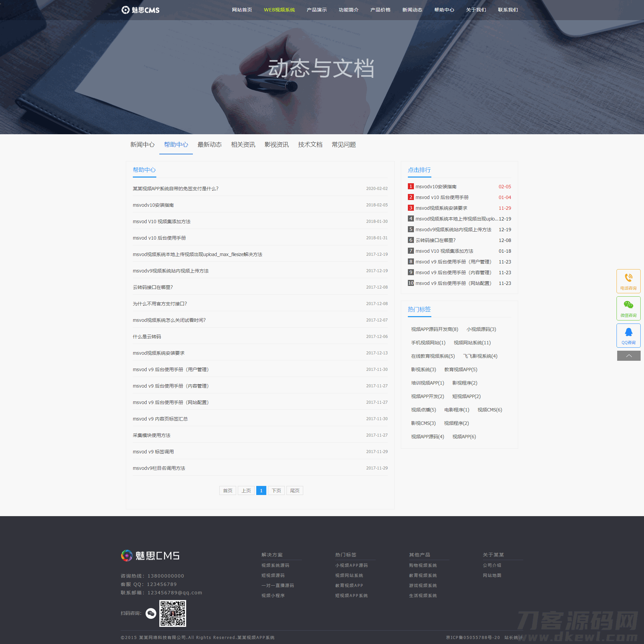Click the 视频网站系统(11) hot tag
Screen dimensions: 644x644
472,343
